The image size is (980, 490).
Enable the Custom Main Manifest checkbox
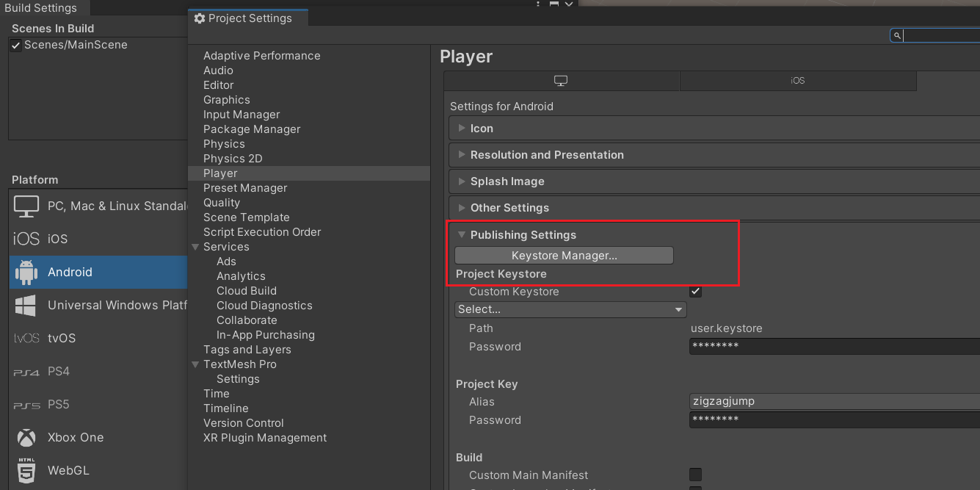click(696, 475)
